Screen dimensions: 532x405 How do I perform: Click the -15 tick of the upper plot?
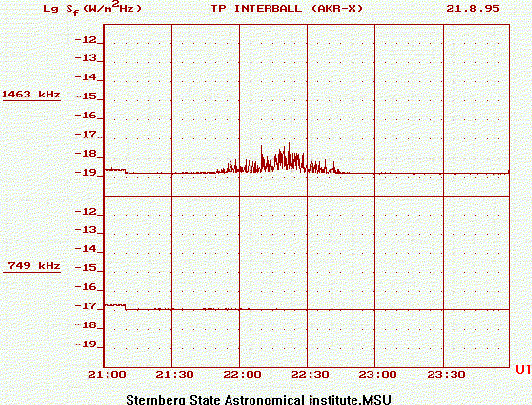pyautogui.click(x=85, y=96)
